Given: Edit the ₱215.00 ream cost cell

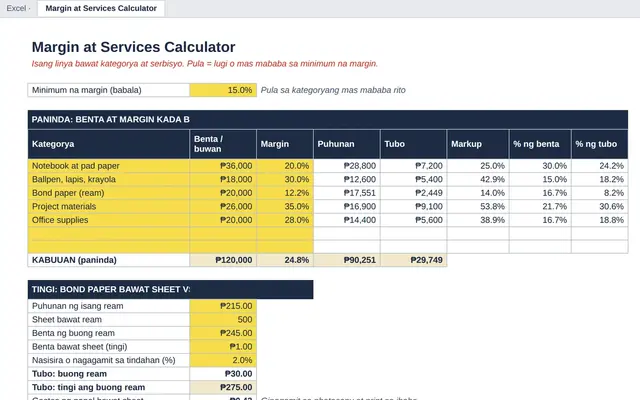Looking at the screenshot, I should (223, 306).
